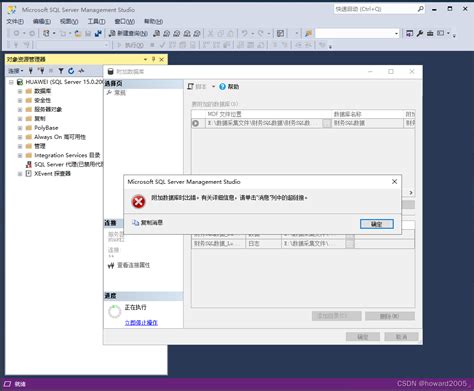This screenshot has height=391, width=474.
Task: Click the 新建查询 toolbar button
Action: point(128,33)
